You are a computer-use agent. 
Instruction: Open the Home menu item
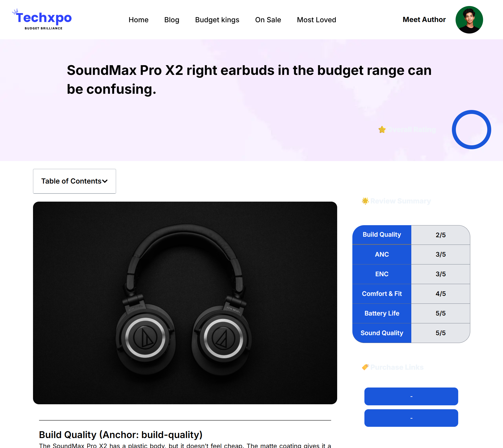(138, 20)
